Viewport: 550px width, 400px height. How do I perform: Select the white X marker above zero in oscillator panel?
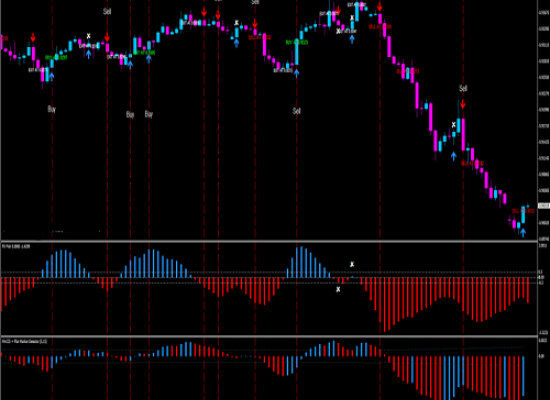pos(352,264)
